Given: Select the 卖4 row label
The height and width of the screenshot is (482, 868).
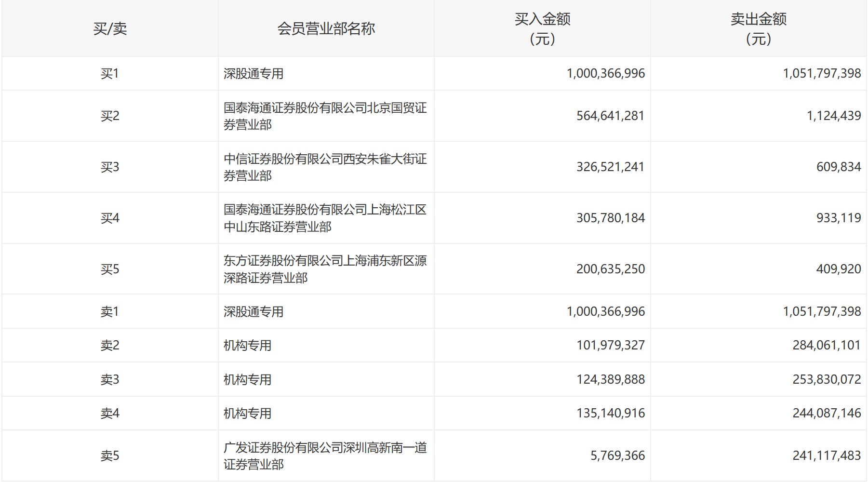Looking at the screenshot, I should pos(110,413).
